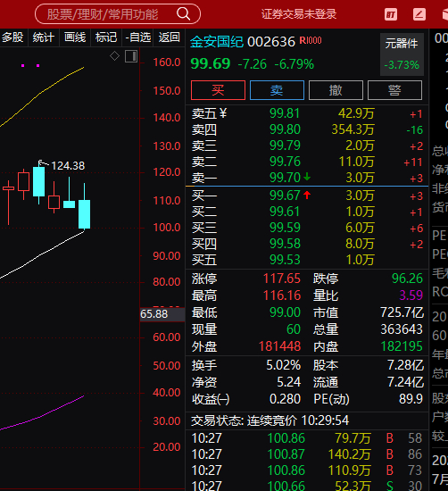This screenshot has height=491, width=448.
Task: Click the 总量 value 363643
Action: pyautogui.click(x=402, y=329)
